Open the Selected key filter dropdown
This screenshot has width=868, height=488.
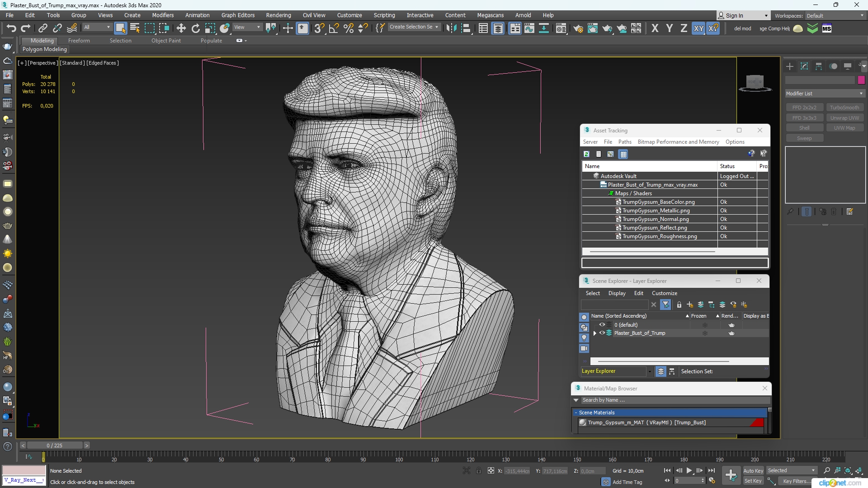792,471
